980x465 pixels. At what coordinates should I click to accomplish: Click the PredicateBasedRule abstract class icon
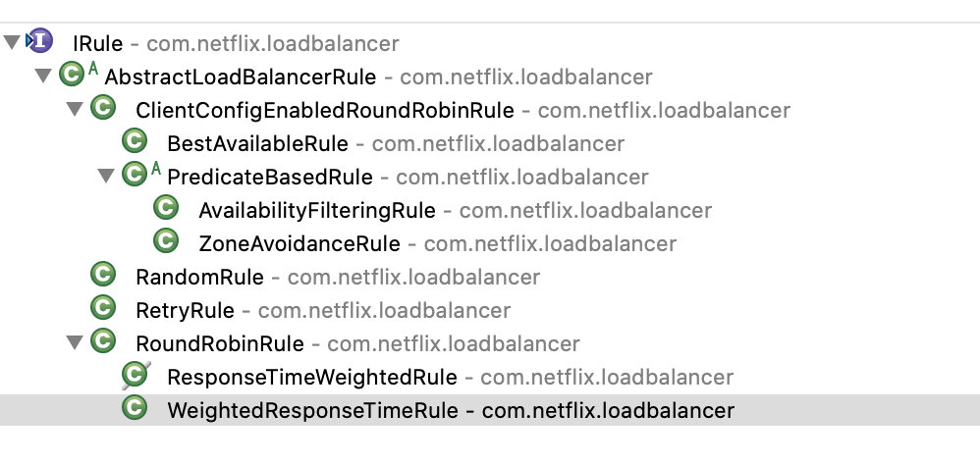click(x=135, y=177)
